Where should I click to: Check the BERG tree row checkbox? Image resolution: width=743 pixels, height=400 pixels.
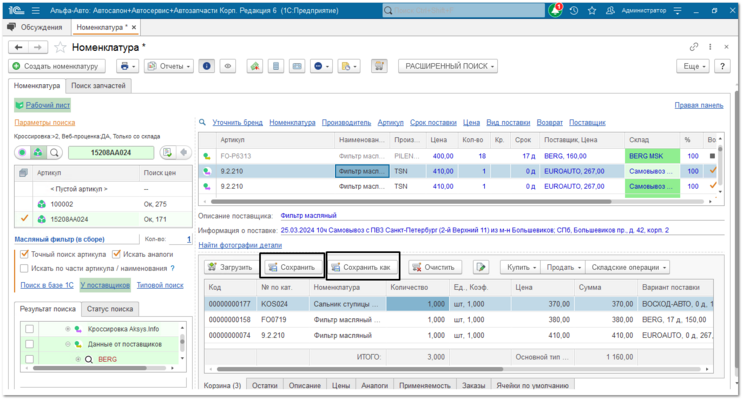tap(29, 359)
